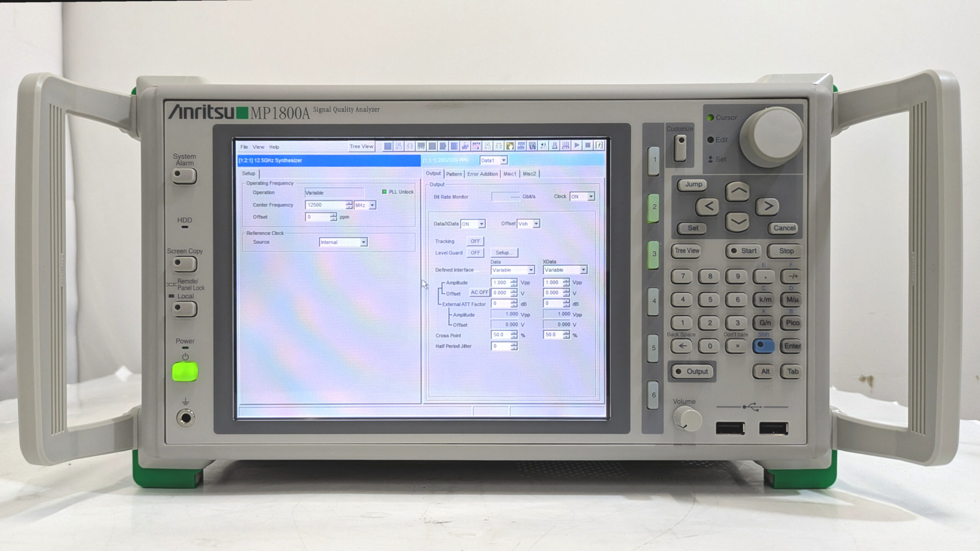Viewport: 980px width, 551px height.
Task: Select the Setup tab
Action: (x=248, y=173)
